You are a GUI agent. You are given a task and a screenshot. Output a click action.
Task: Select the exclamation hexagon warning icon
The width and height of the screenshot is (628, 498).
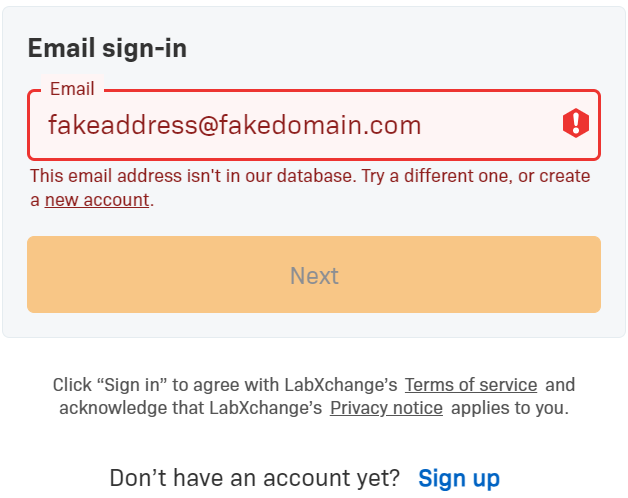tap(576, 124)
